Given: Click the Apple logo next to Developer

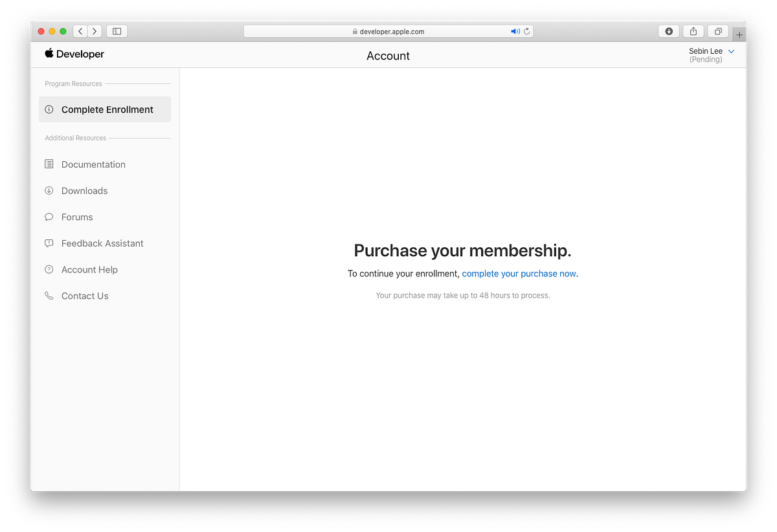Looking at the screenshot, I should [x=50, y=54].
